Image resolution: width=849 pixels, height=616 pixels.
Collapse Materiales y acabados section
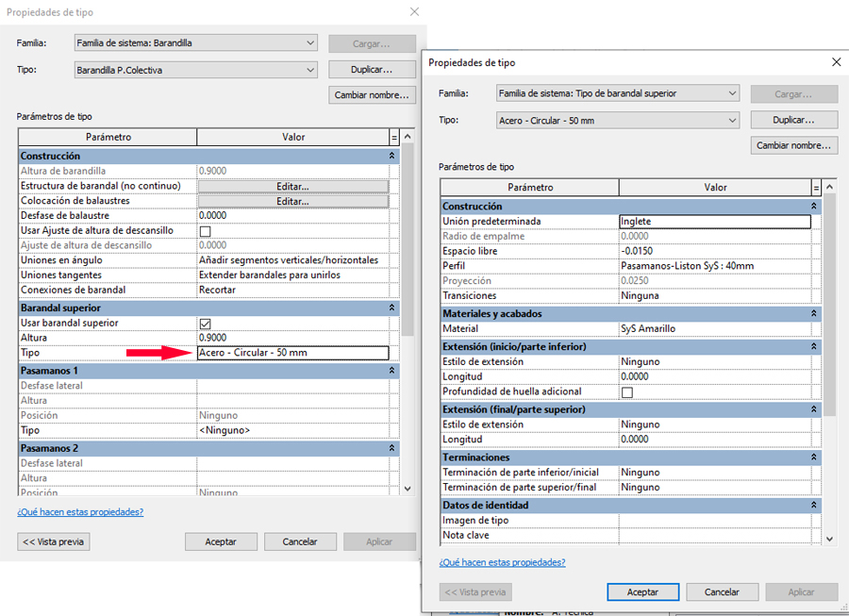coord(813,313)
